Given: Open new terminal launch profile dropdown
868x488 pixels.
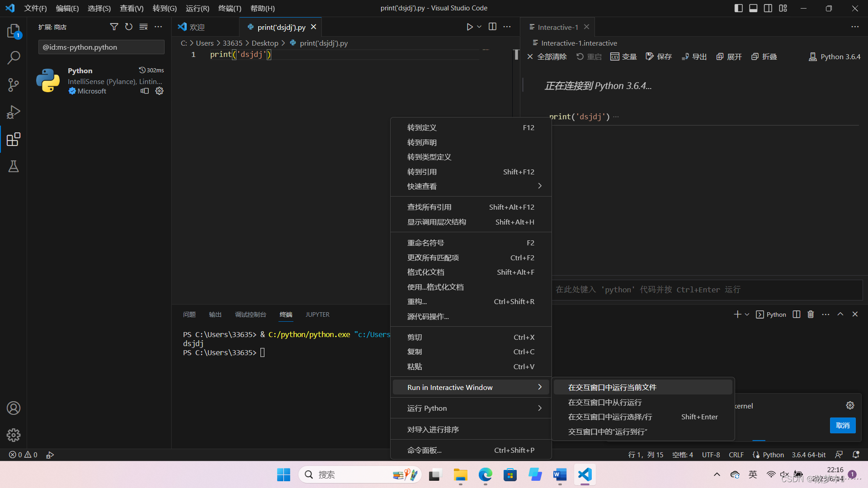Looking at the screenshot, I should (747, 314).
